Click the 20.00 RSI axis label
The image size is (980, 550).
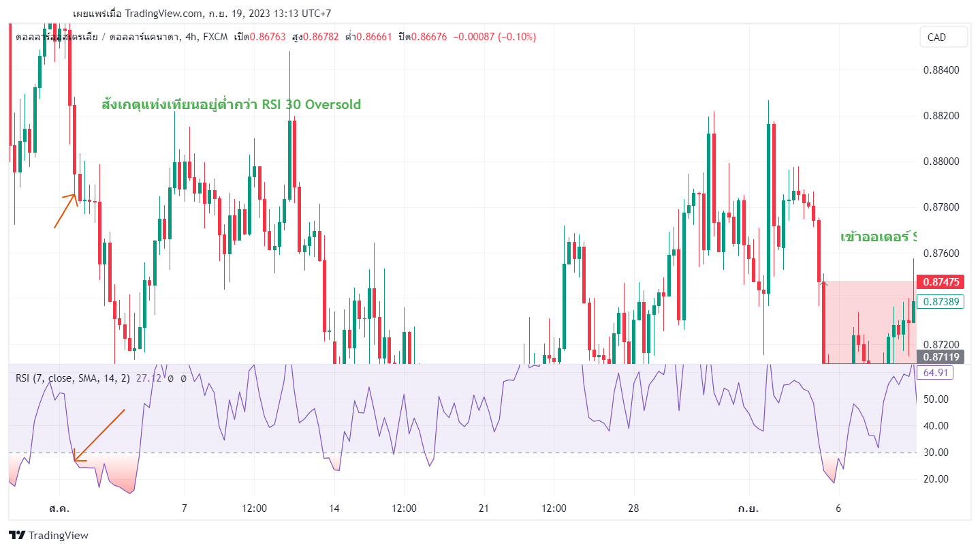pos(935,479)
